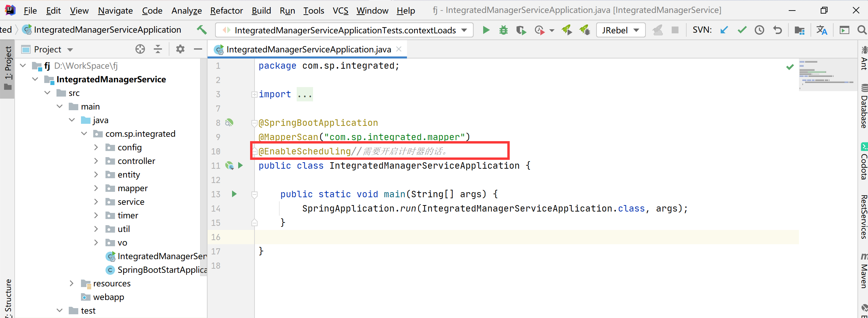
Task: Start debugging with the green bug icon
Action: [x=503, y=30]
